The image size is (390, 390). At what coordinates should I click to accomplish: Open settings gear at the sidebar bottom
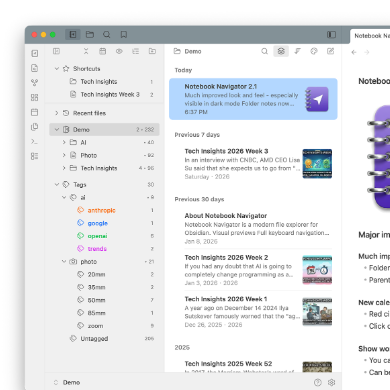tap(331, 382)
